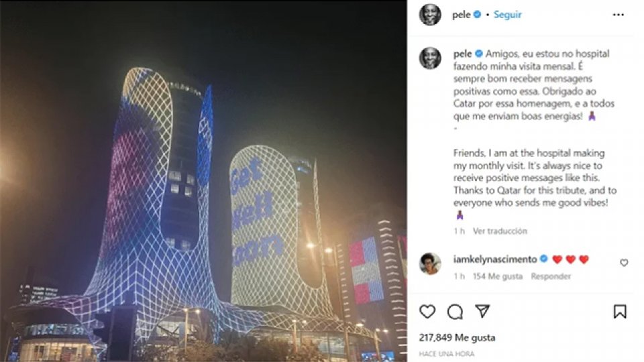Open the three-dot more options menu
Screen dimensions: 644x362
click(x=618, y=15)
